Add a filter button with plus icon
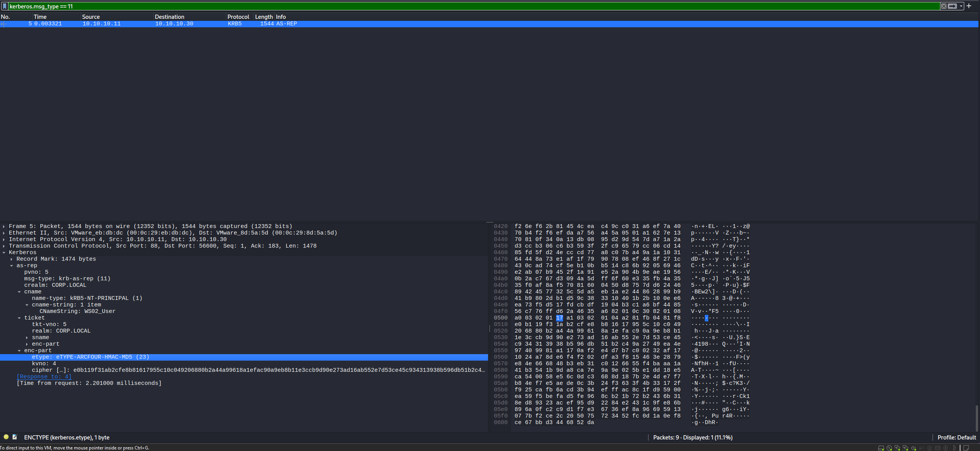 (969, 6)
